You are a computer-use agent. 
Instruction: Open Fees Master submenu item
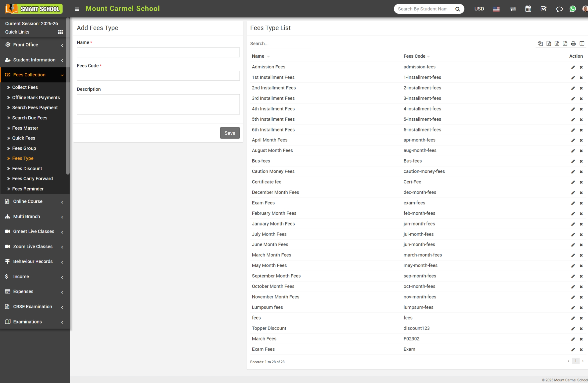click(x=25, y=128)
